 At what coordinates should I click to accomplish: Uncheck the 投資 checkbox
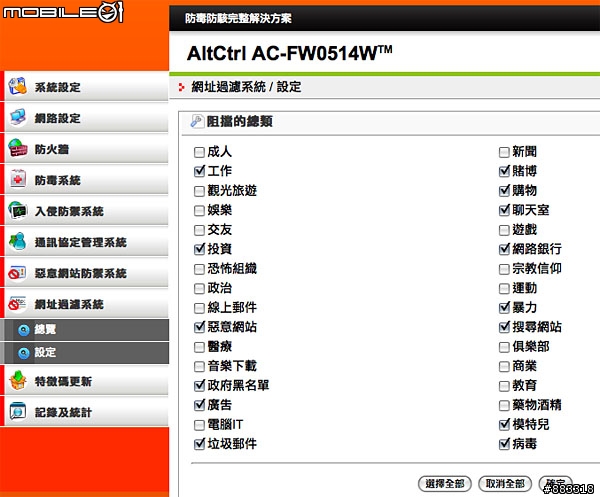pyautogui.click(x=199, y=249)
